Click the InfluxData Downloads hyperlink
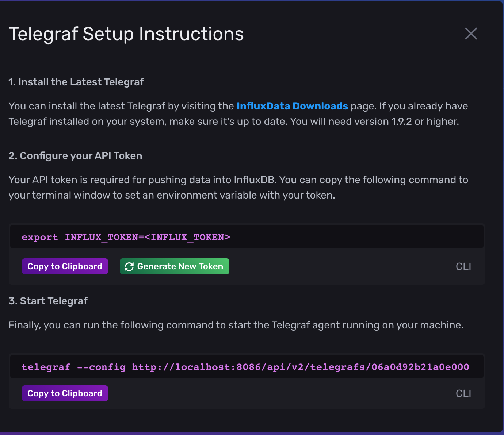The height and width of the screenshot is (435, 504). pyautogui.click(x=292, y=106)
